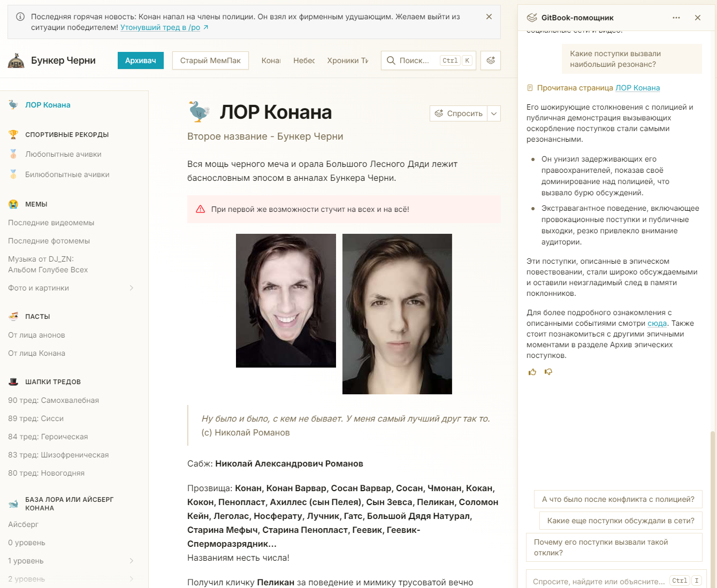
Task: Click the Поиск search field
Action: coord(429,60)
